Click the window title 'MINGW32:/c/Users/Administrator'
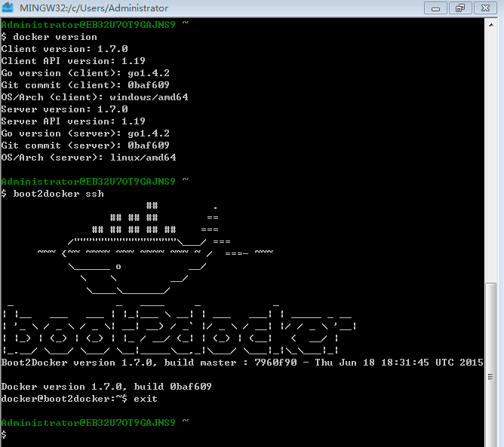Image resolution: width=504 pixels, height=447 pixels. pyautogui.click(x=94, y=8)
